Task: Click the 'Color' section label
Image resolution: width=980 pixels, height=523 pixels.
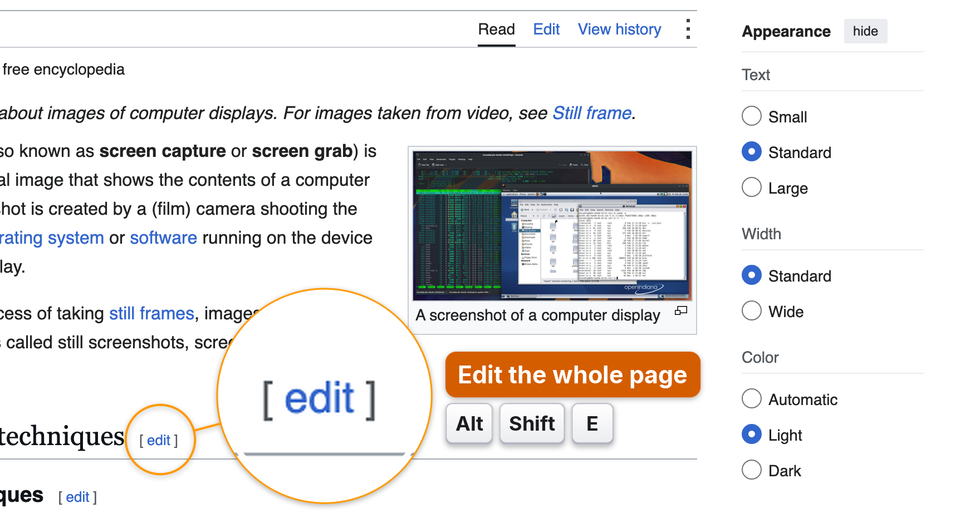Action: (760, 357)
